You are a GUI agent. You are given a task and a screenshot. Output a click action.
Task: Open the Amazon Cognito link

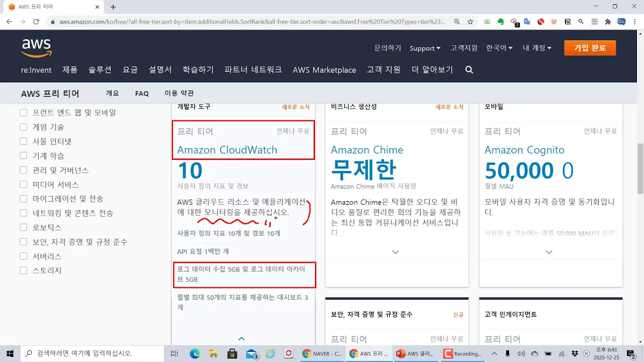pos(525,150)
